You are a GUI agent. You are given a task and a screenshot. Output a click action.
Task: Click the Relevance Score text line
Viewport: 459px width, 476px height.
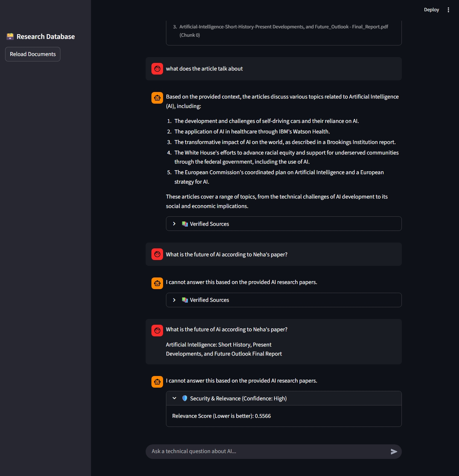pos(221,416)
